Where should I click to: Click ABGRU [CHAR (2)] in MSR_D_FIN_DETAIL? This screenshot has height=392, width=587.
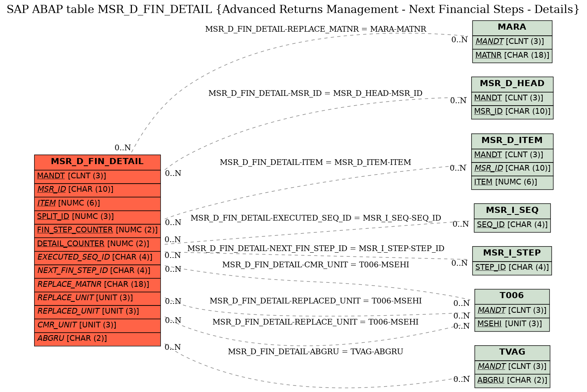click(x=97, y=339)
